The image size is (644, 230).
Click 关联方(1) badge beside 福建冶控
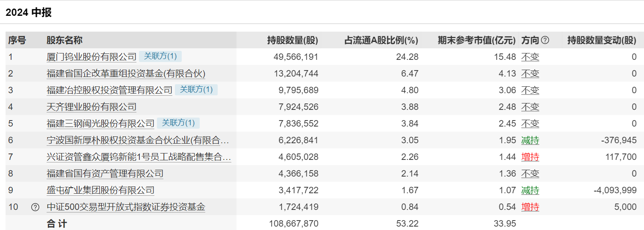click(x=196, y=90)
